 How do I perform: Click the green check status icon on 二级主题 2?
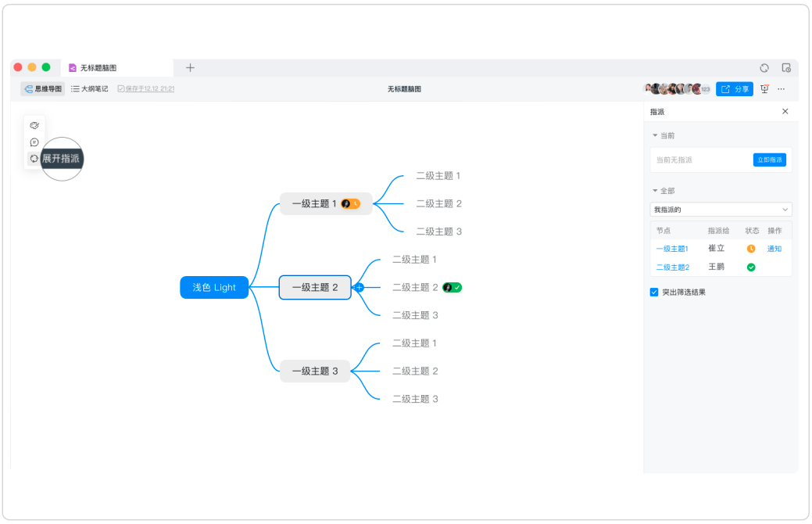click(456, 287)
